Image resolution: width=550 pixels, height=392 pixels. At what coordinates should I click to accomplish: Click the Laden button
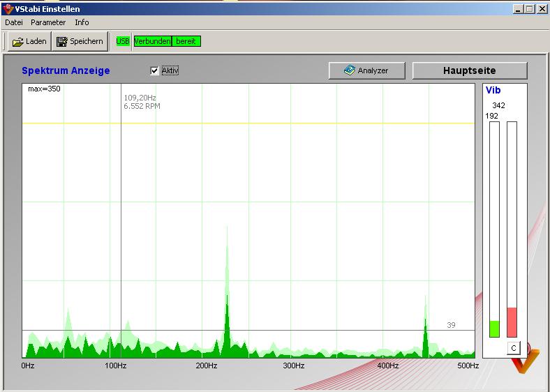[x=29, y=41]
